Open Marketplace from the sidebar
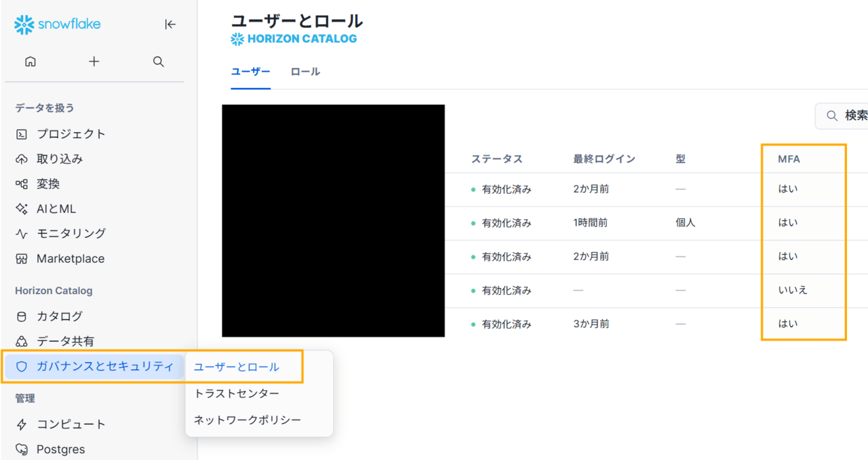 (x=70, y=259)
